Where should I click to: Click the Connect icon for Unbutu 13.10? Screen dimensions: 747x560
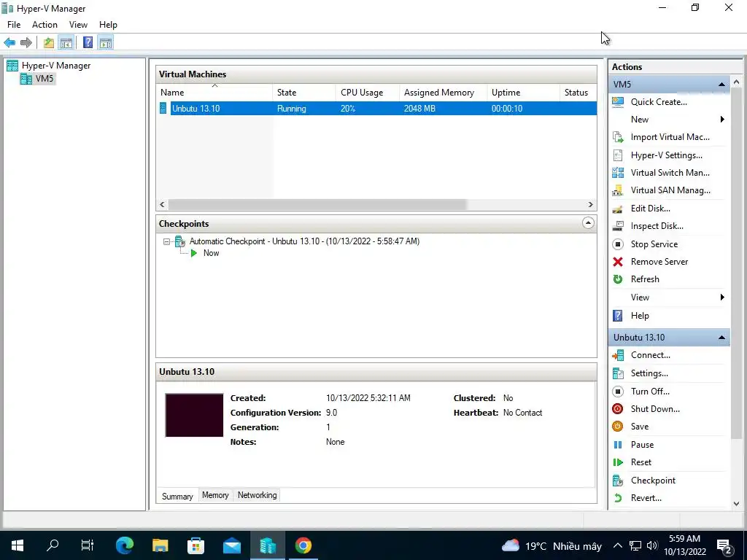point(618,355)
